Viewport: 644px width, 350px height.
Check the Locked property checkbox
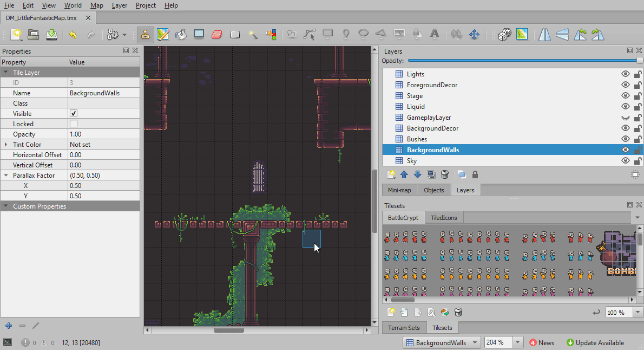point(74,124)
